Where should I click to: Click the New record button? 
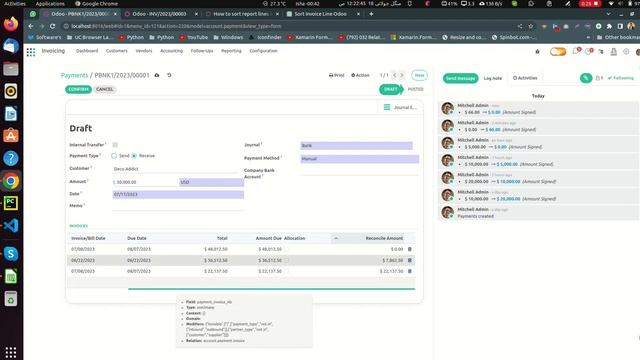[x=419, y=75]
